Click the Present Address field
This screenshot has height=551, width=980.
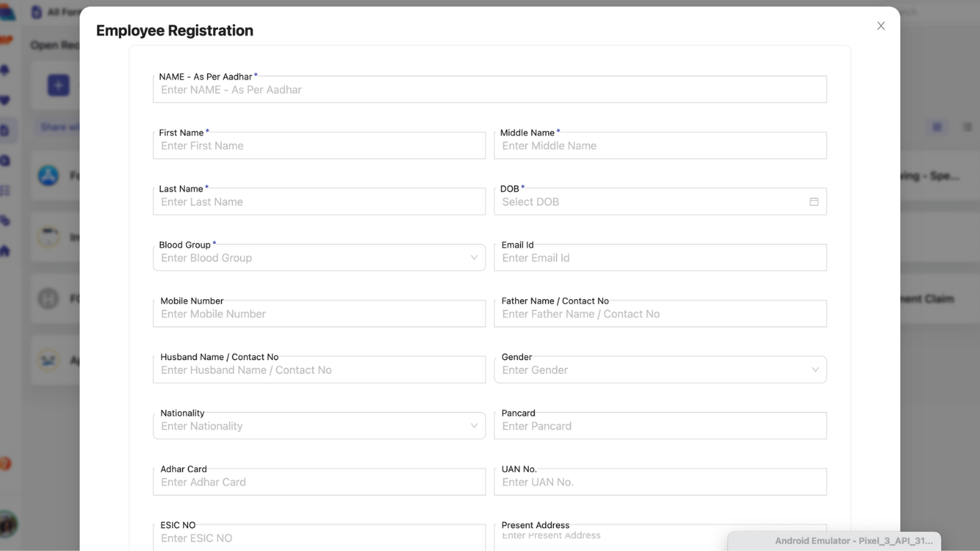(x=610, y=536)
